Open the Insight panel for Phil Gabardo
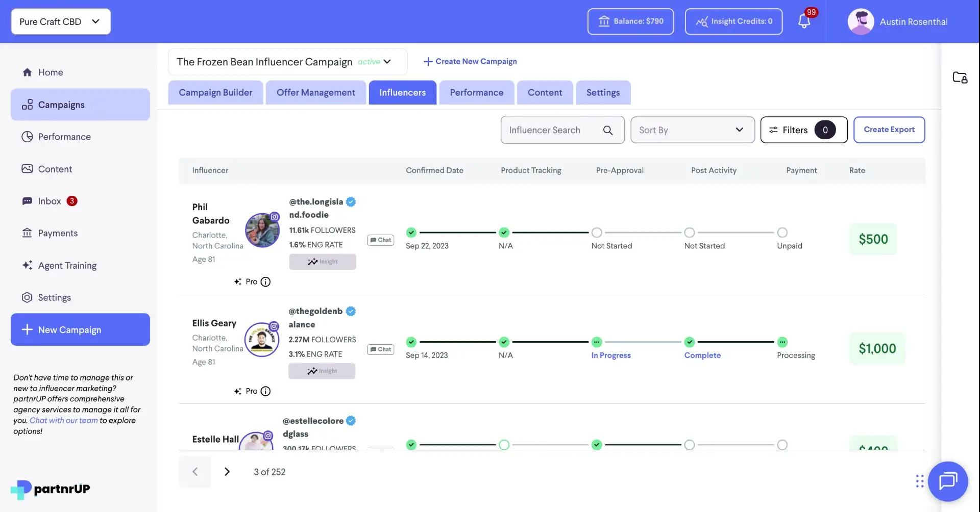This screenshot has height=512, width=980. point(322,261)
